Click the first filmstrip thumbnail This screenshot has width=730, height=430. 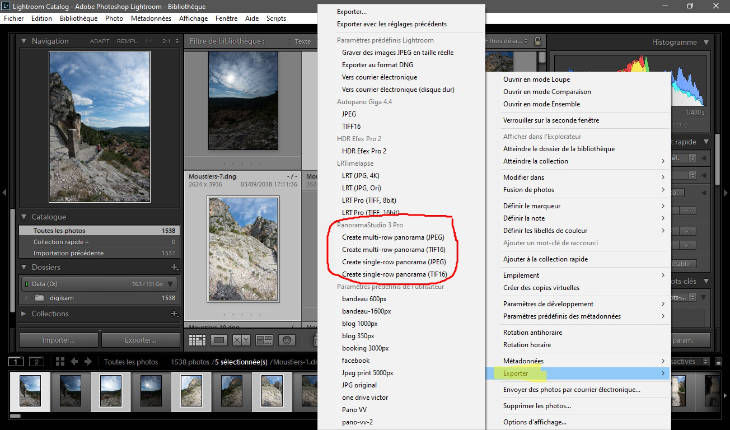pos(30,391)
